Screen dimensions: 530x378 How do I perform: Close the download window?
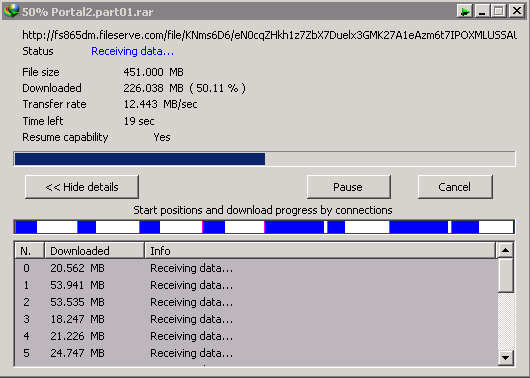click(x=517, y=11)
